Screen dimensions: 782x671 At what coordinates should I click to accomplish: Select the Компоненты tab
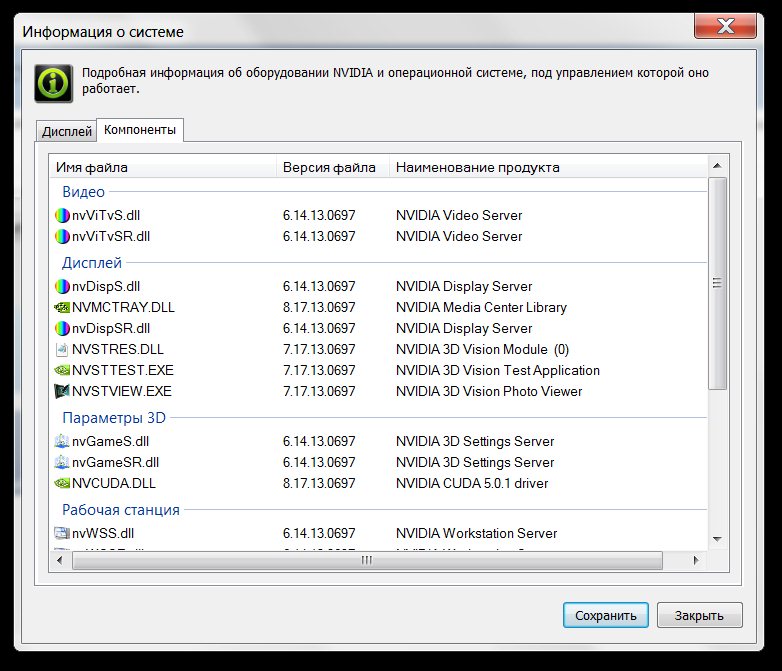(140, 130)
